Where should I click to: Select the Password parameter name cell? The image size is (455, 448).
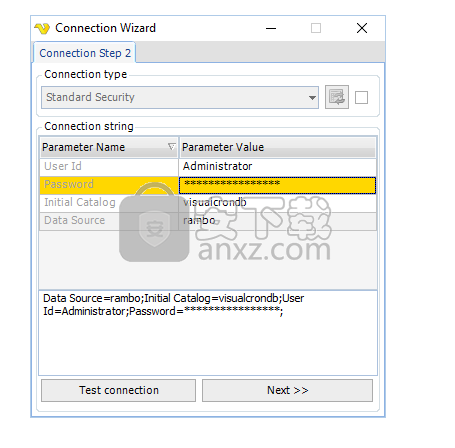[x=109, y=185]
